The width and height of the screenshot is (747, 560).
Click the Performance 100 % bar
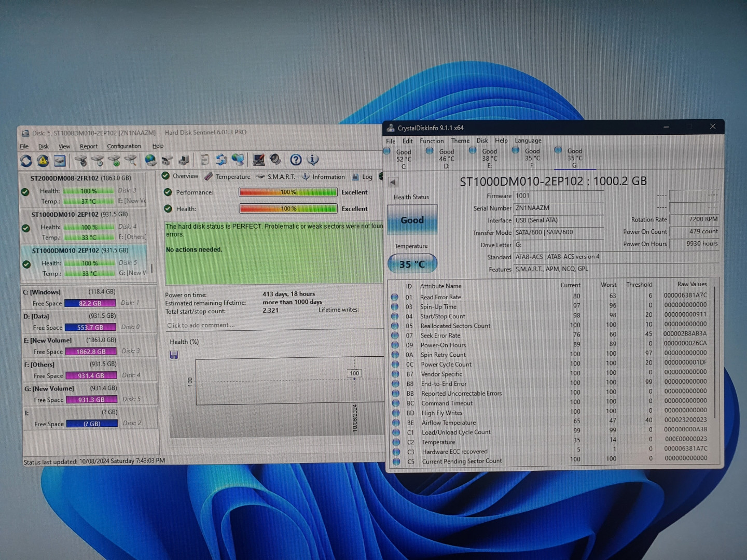[288, 192]
